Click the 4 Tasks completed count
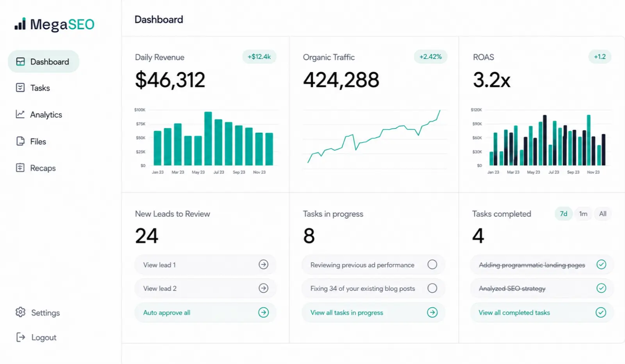The width and height of the screenshot is (625, 364). tap(478, 236)
